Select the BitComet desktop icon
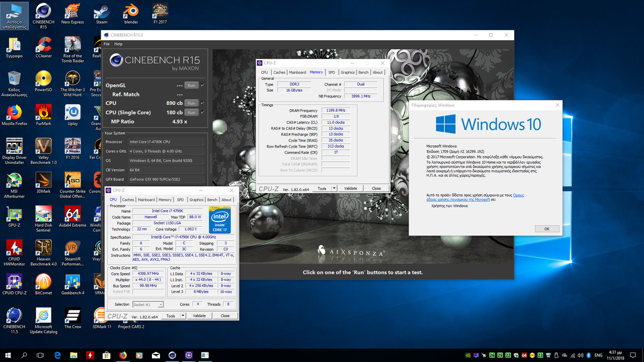Viewport: 644px width, 362px height. tap(43, 284)
